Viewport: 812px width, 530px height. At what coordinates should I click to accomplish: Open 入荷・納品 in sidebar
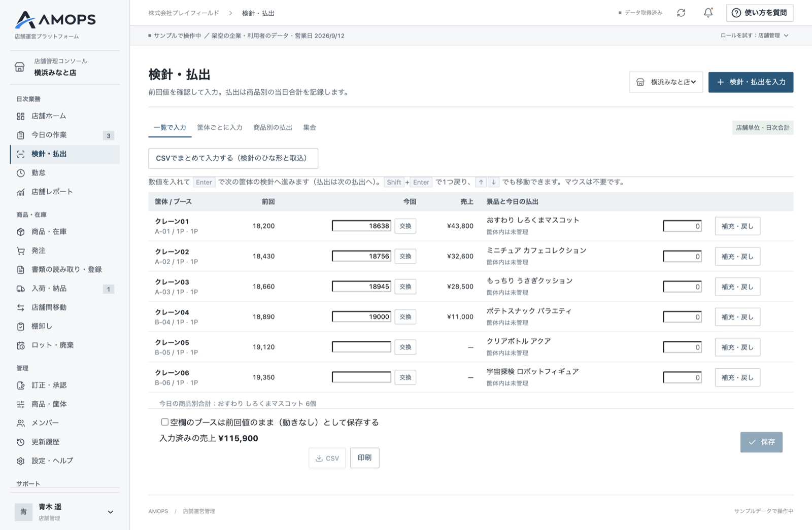click(x=65, y=289)
